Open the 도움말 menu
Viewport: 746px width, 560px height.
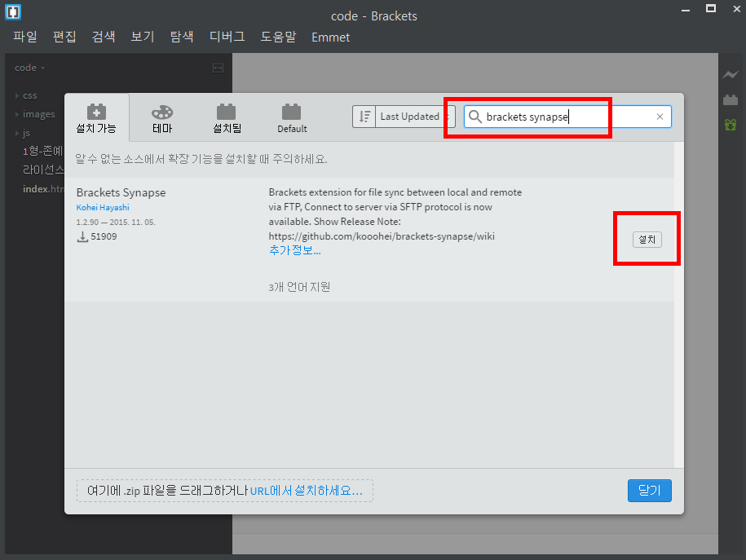(x=278, y=37)
